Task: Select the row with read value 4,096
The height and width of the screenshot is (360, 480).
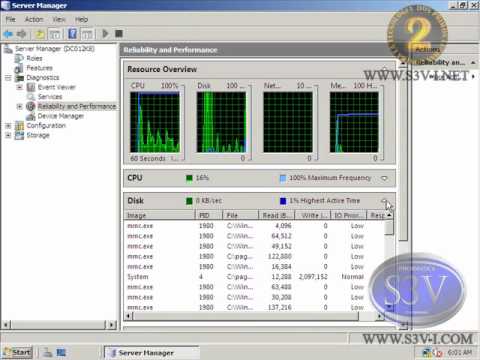Action: pyautogui.click(x=255, y=226)
